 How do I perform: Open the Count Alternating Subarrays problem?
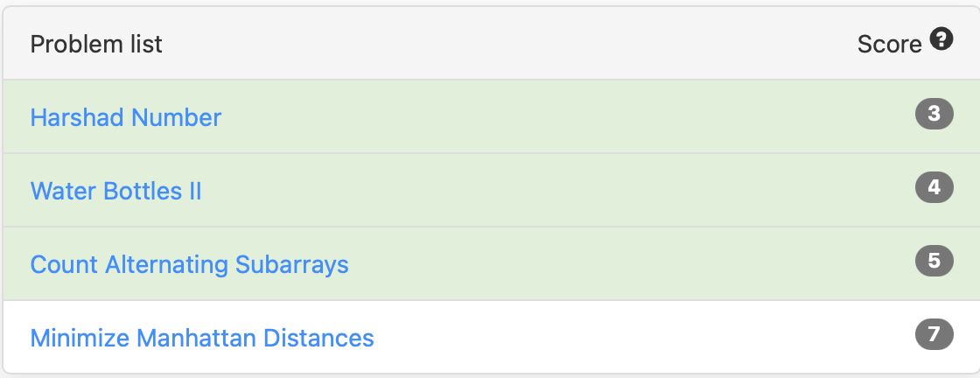189,264
